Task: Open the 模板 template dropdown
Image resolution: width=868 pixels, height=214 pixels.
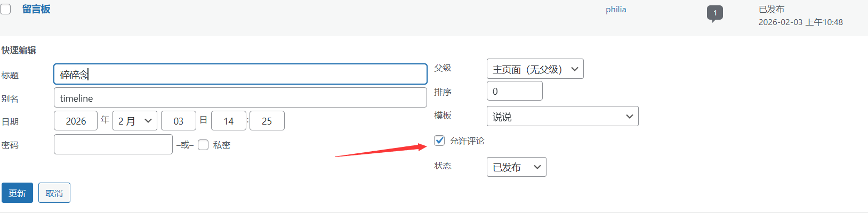Action: 562,117
